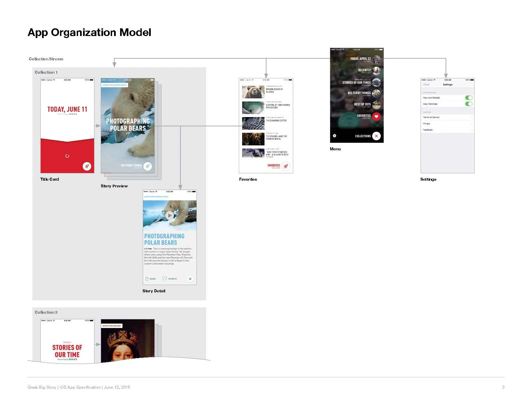Open iPhone 6 and Chinese Mafia thumbnail
The image size is (532, 408).
[253, 139]
